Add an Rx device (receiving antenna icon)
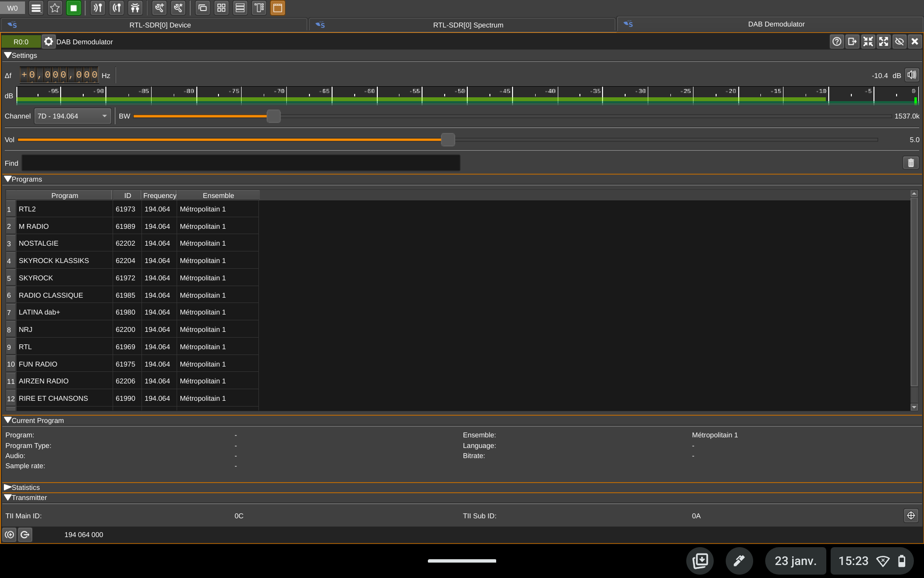 point(98,8)
